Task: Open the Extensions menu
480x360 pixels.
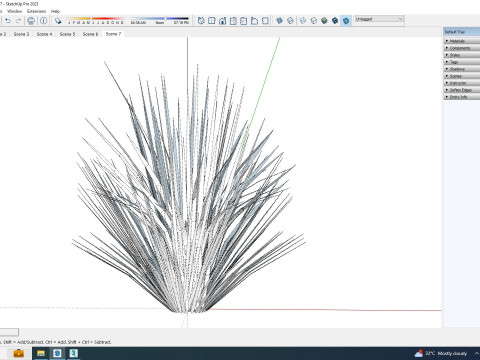Action: click(36, 11)
